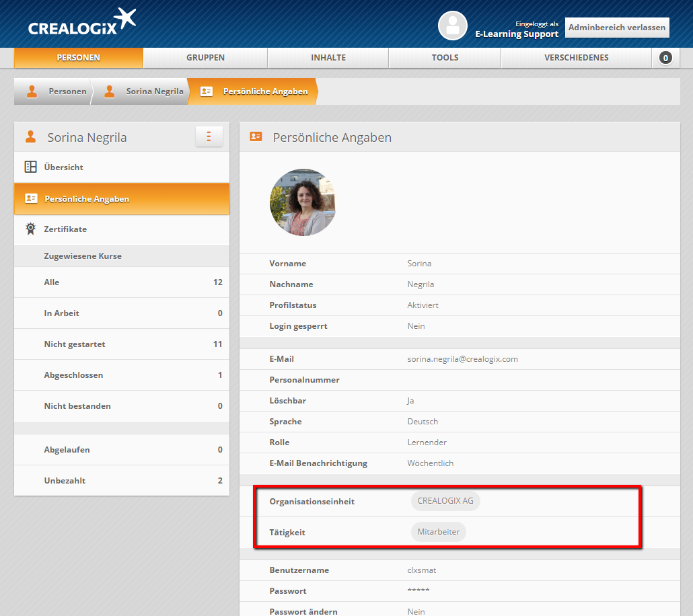
Task: Click the Vorname value Sorina
Action: click(x=419, y=264)
